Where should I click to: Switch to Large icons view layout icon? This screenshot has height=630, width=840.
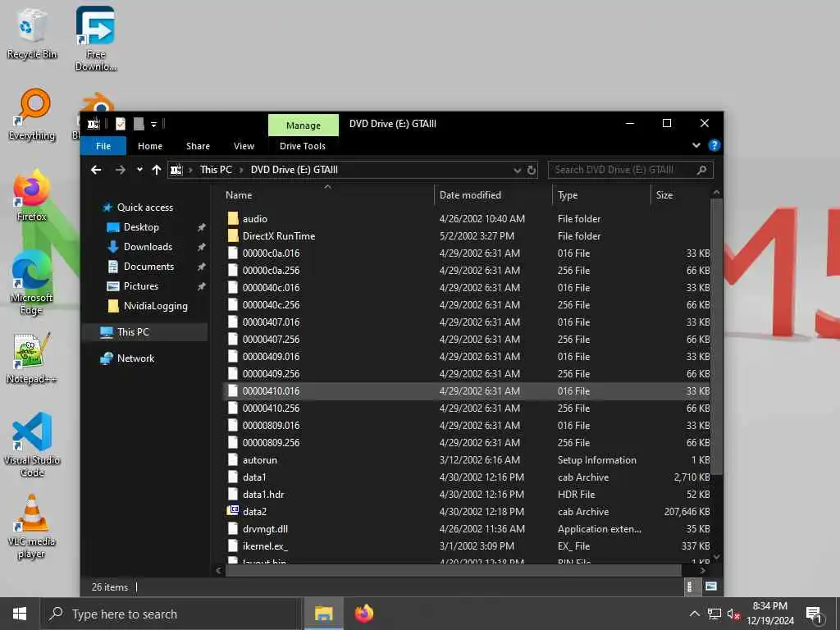[x=710, y=587]
